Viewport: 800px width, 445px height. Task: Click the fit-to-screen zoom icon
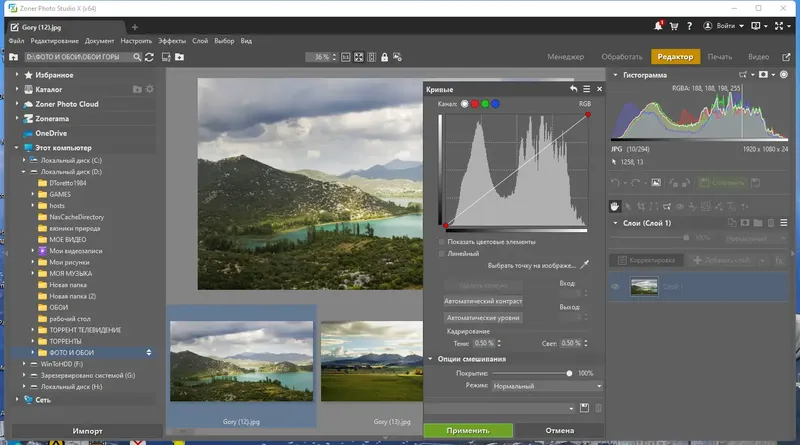(x=359, y=57)
